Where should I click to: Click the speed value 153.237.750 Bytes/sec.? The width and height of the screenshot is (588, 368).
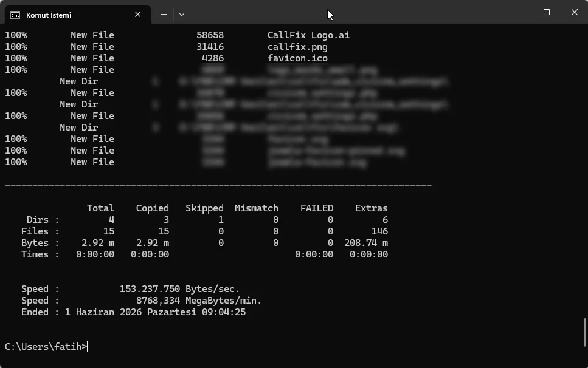(x=179, y=289)
